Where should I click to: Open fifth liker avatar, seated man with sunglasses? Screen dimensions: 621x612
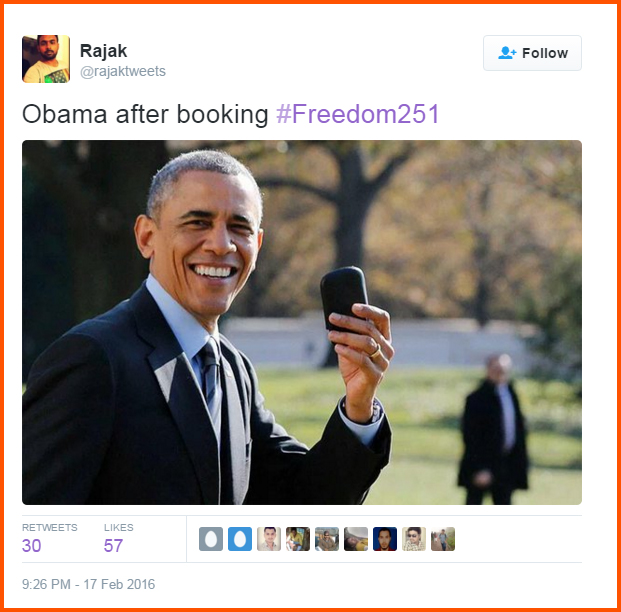click(x=327, y=539)
